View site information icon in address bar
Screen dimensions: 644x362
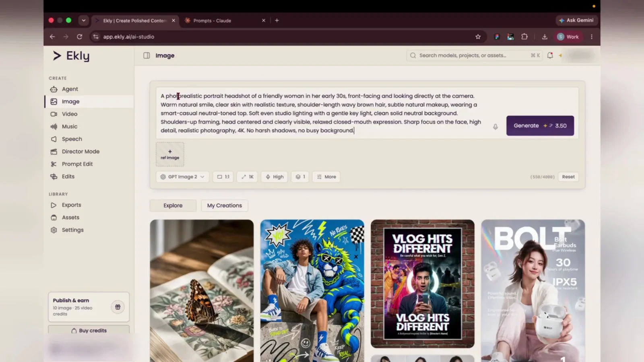pos(96,37)
